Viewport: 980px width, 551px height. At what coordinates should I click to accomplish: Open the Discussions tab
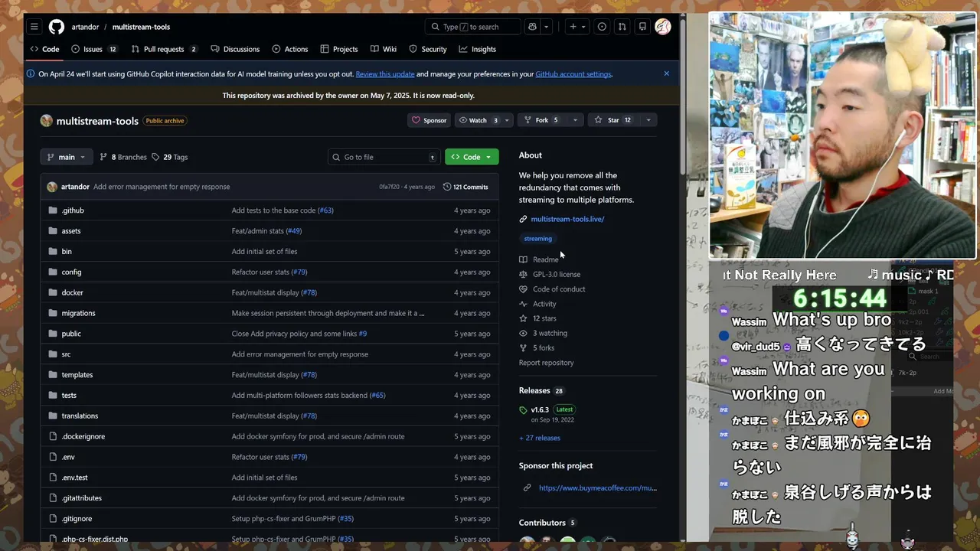(235, 49)
